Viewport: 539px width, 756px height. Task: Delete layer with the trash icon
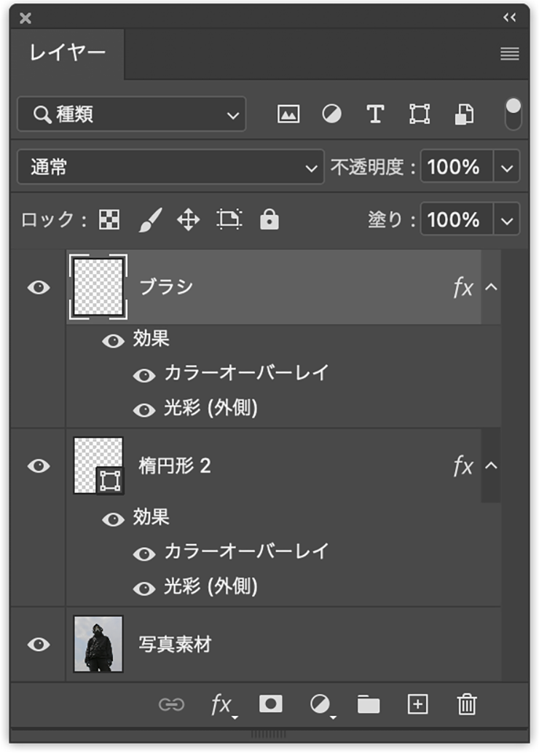click(466, 704)
